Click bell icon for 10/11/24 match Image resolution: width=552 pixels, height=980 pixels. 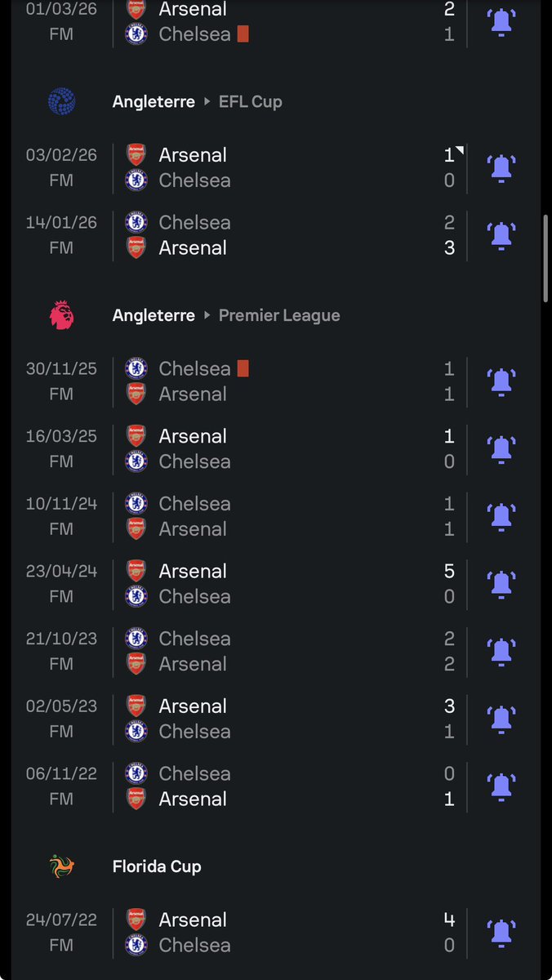(501, 516)
